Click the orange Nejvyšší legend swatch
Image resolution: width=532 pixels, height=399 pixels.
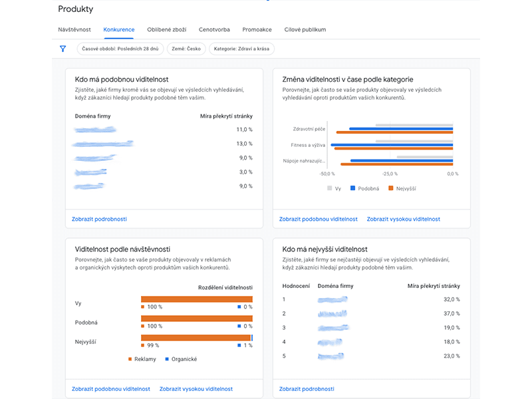click(x=391, y=188)
